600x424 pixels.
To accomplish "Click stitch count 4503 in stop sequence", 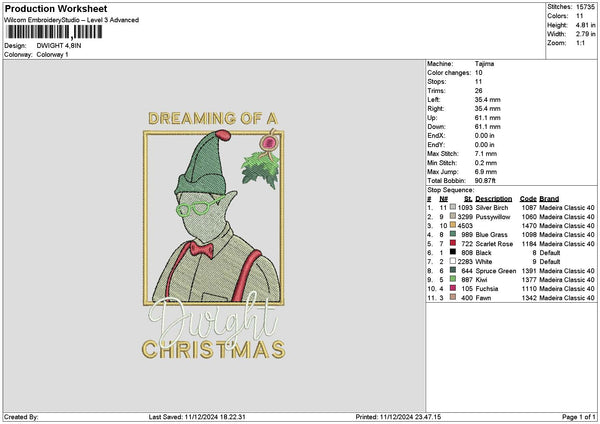I will 465,225.
